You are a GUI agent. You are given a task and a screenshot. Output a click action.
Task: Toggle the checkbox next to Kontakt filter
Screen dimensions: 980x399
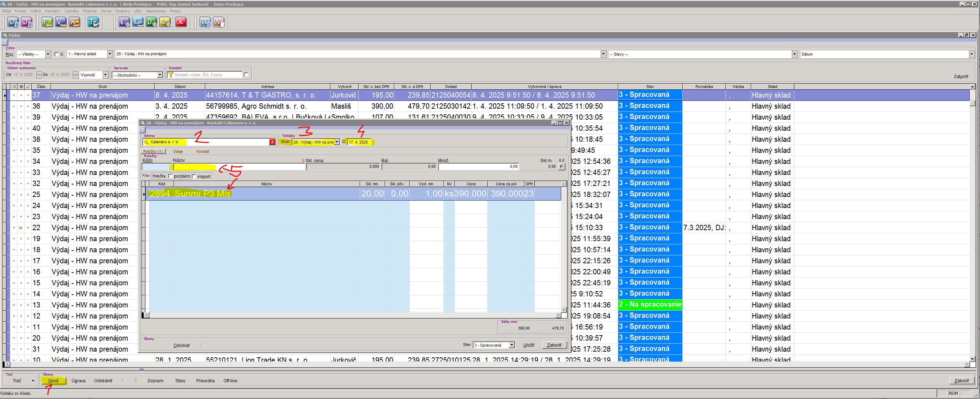[x=246, y=75]
